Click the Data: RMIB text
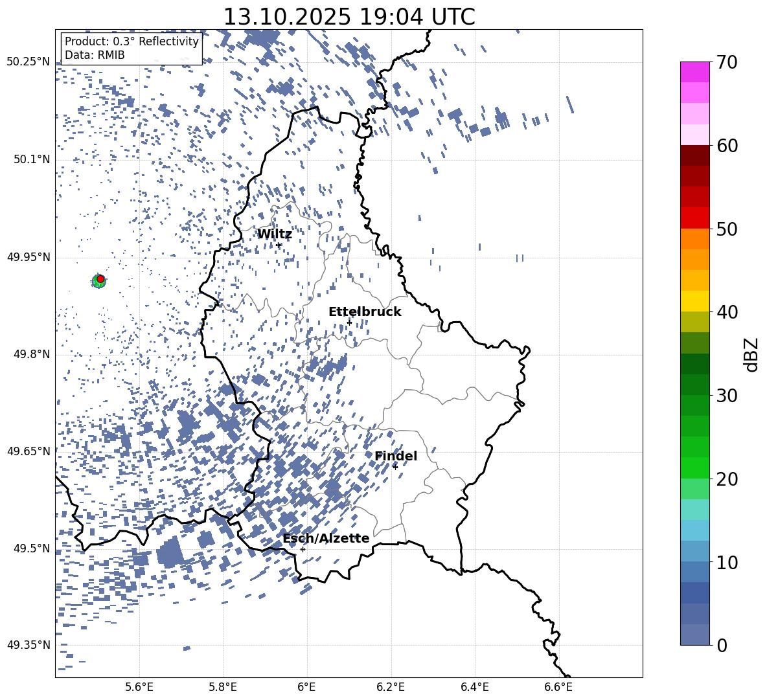 pos(95,55)
